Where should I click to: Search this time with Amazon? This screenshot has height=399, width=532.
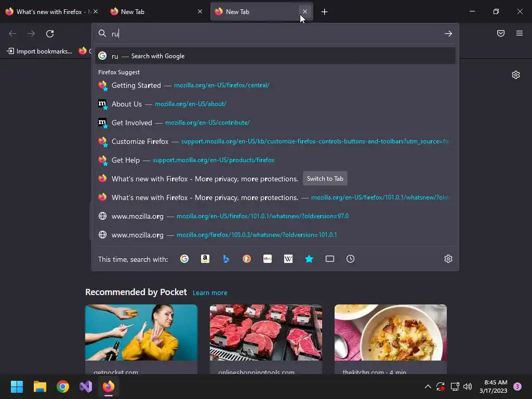click(x=205, y=259)
